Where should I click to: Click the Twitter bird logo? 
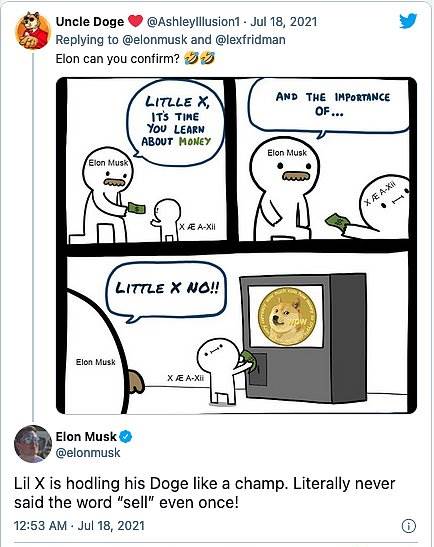tap(408, 21)
